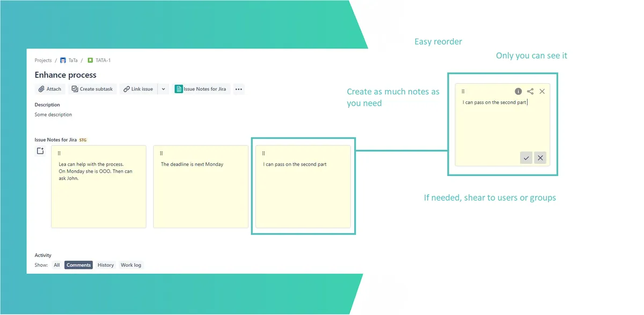Click the add new note icon
644x315 pixels.
pyautogui.click(x=40, y=151)
